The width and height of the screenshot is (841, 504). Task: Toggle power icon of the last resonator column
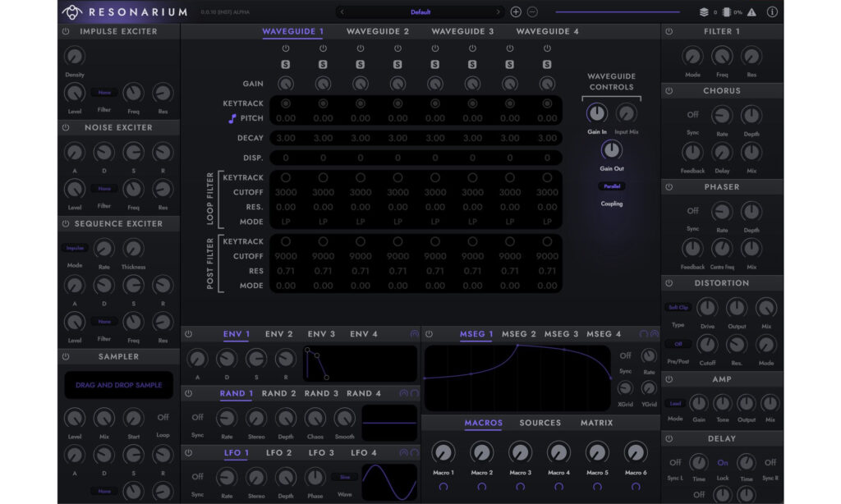click(x=546, y=48)
